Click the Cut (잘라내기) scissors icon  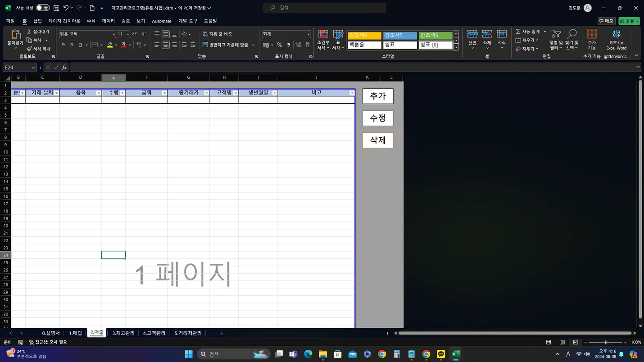click(x=30, y=32)
